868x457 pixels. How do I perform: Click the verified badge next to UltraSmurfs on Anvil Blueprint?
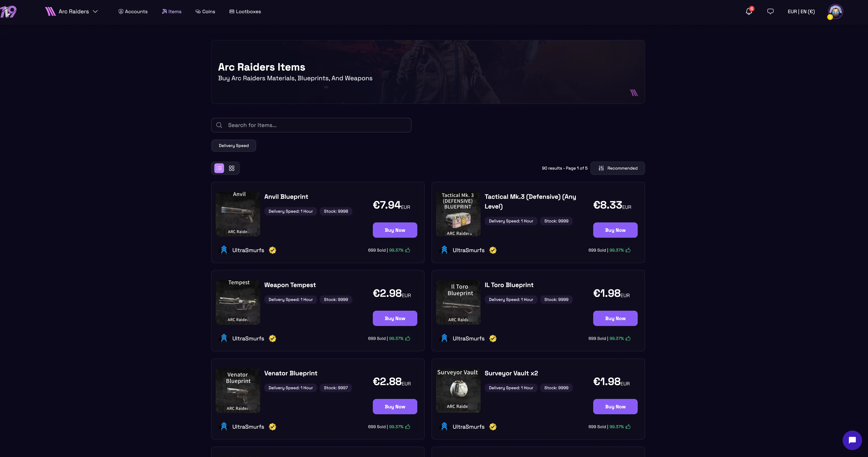pos(272,250)
